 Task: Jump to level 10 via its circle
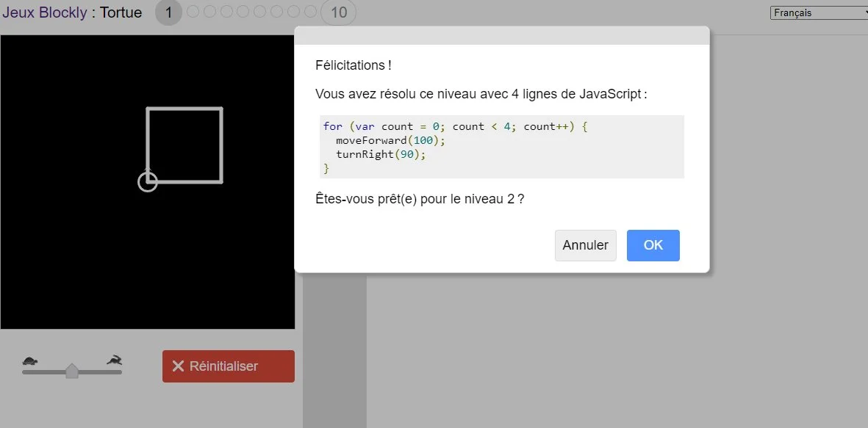coord(337,12)
